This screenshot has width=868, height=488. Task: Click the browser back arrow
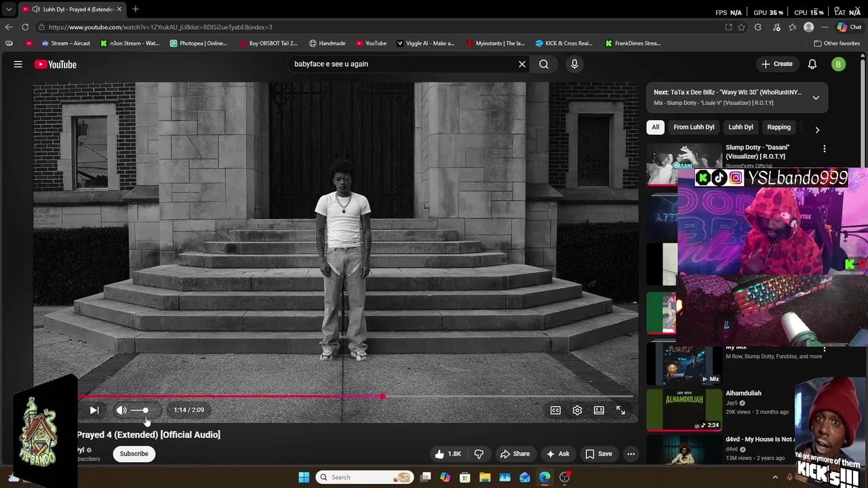pos(8,27)
